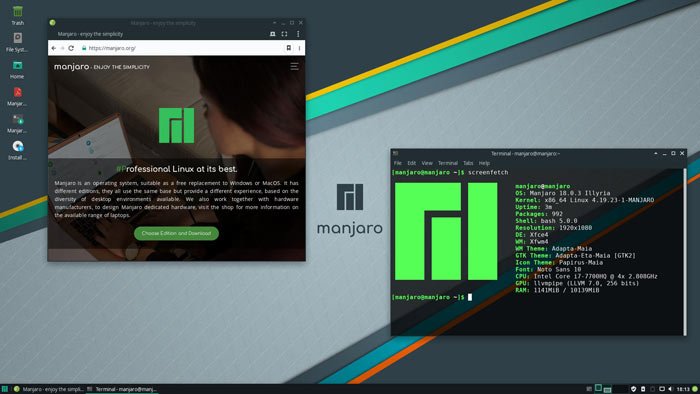This screenshot has width=700, height=394.
Task: Click the 'RAM: 1141MiB / 10139MiB' line
Action: coord(557,290)
